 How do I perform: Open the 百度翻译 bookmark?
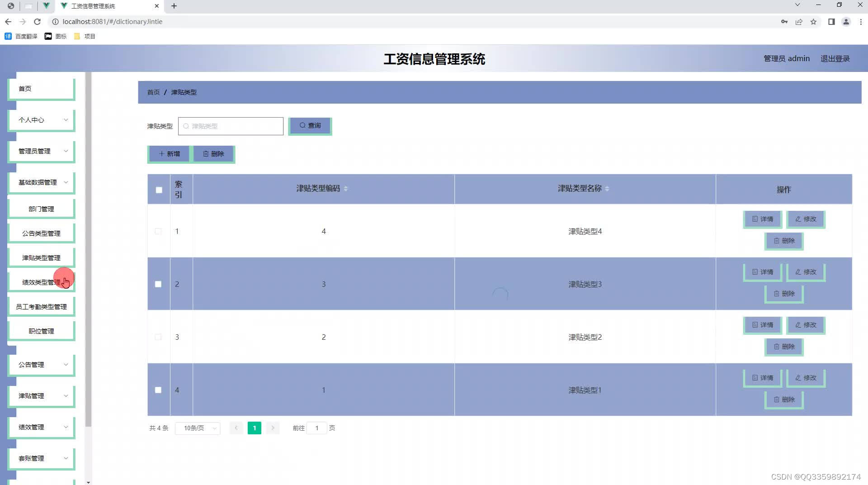coord(21,36)
